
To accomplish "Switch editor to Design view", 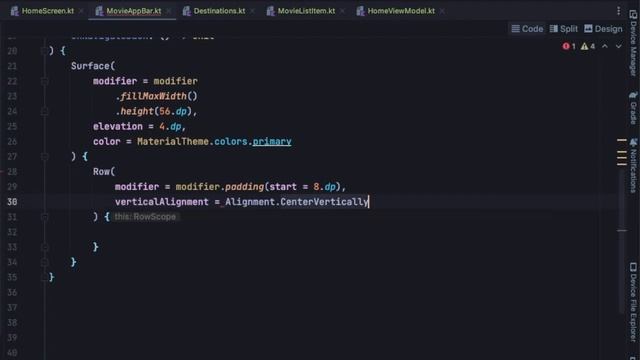I will [603, 29].
